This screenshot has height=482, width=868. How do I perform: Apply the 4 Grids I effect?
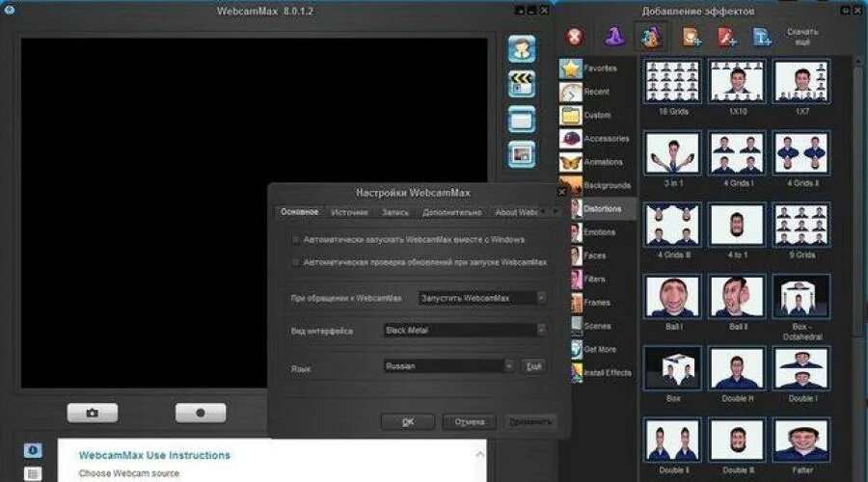738,152
